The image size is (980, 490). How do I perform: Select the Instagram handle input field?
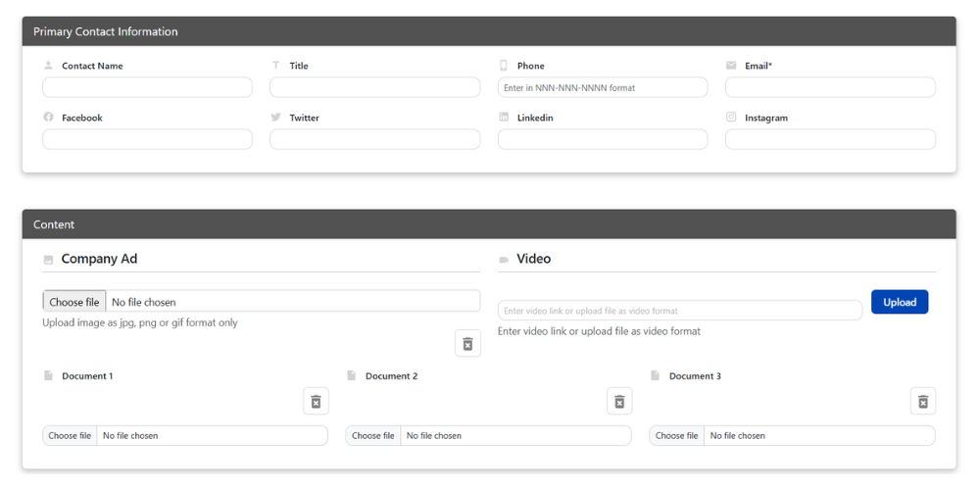(x=830, y=139)
